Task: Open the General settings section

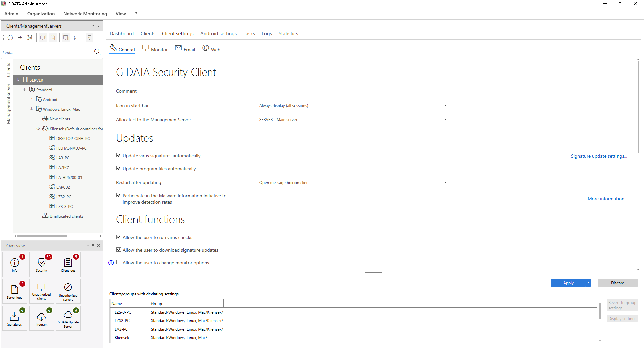Action: (122, 49)
